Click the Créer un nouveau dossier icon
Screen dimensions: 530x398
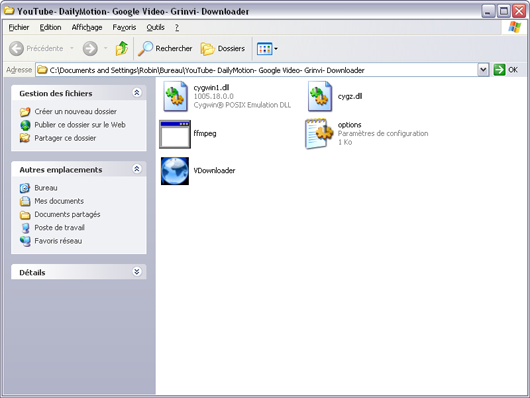[25, 112]
